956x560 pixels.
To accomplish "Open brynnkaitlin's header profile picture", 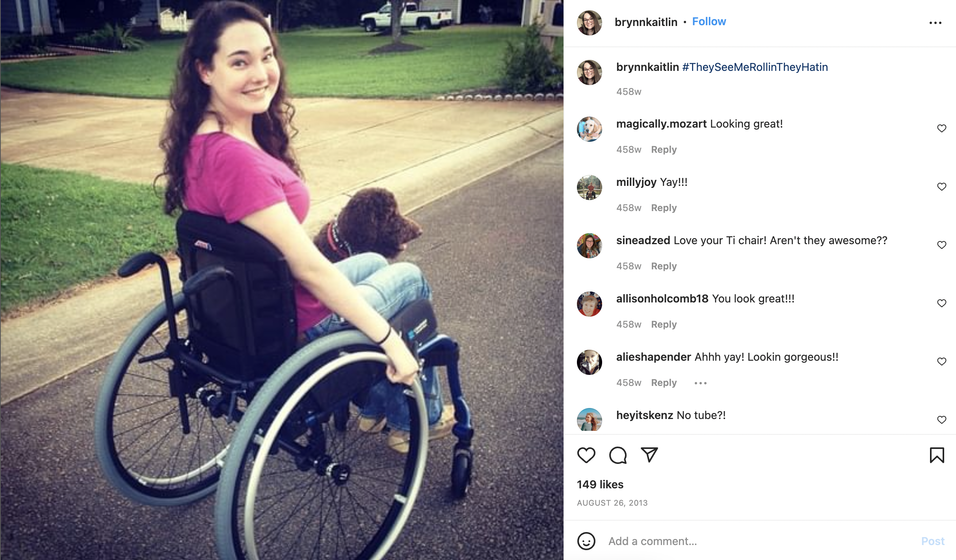I will coord(590,23).
